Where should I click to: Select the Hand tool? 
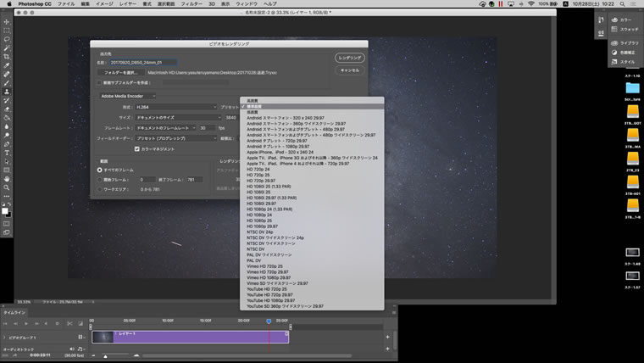7,179
